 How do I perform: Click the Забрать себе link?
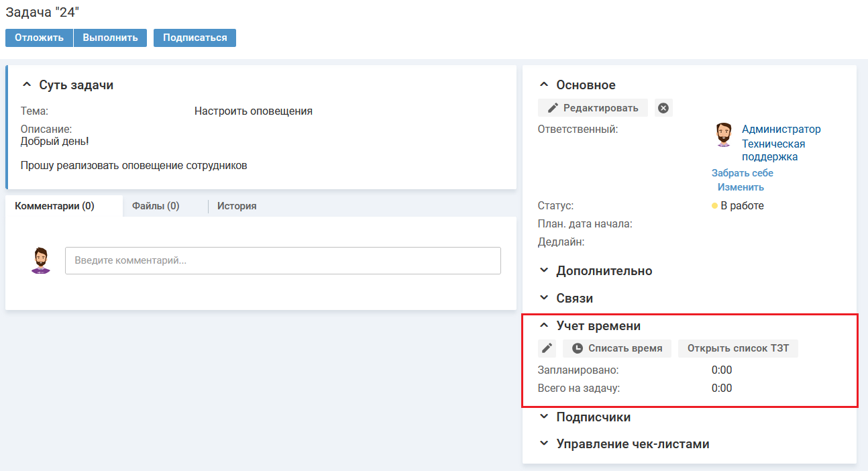click(742, 173)
